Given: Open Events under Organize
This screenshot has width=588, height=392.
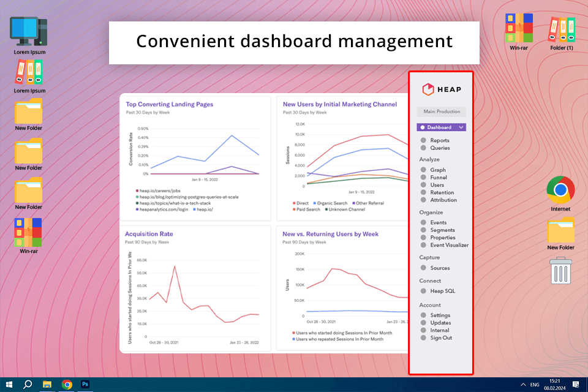Looking at the screenshot, I should tap(438, 222).
